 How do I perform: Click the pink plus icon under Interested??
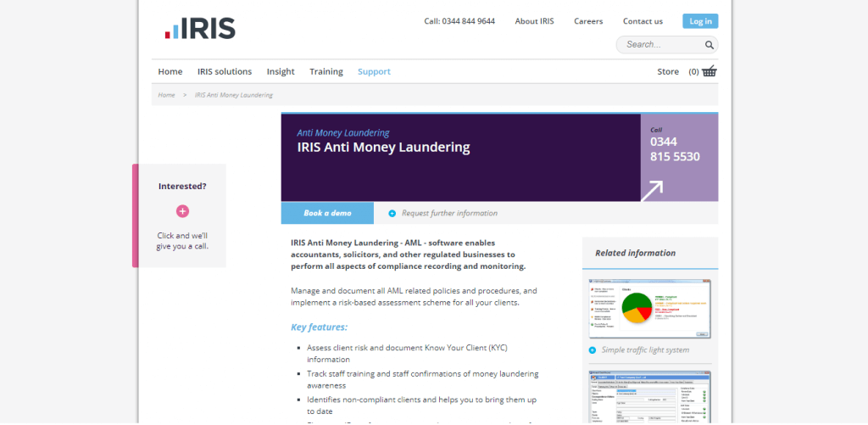(x=183, y=211)
